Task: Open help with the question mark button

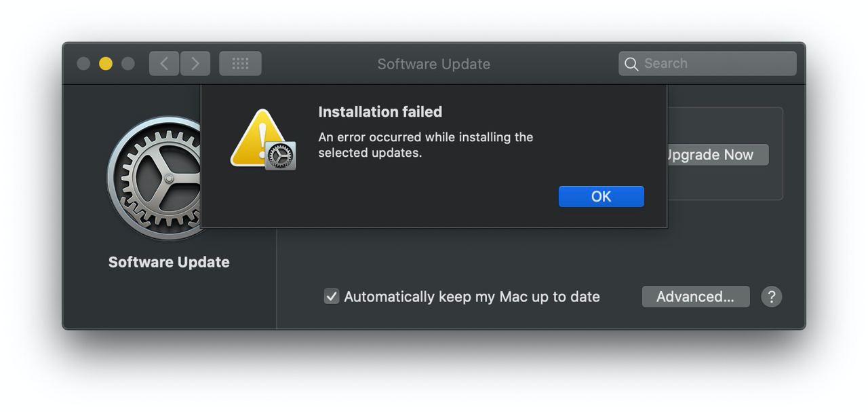Action: pyautogui.click(x=772, y=297)
